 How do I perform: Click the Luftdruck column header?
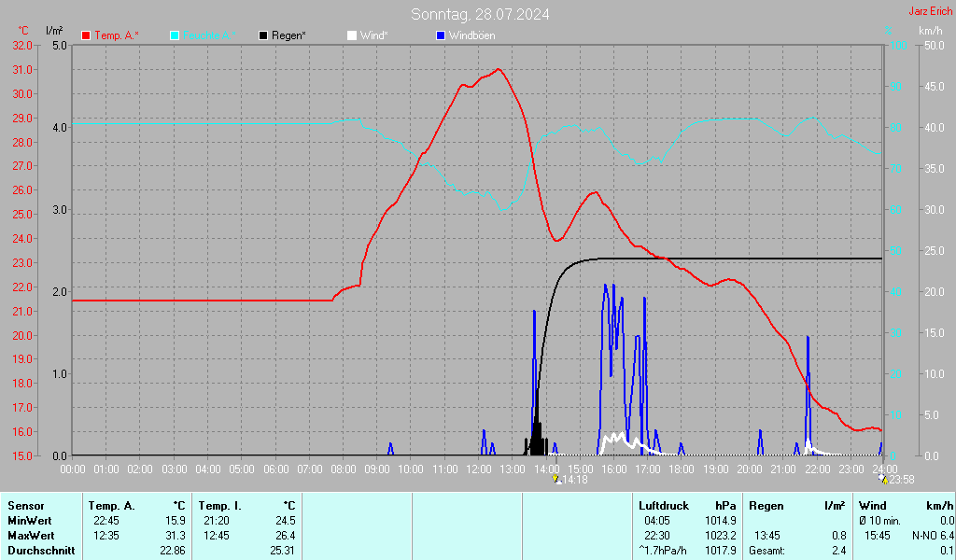pyautogui.click(x=664, y=506)
